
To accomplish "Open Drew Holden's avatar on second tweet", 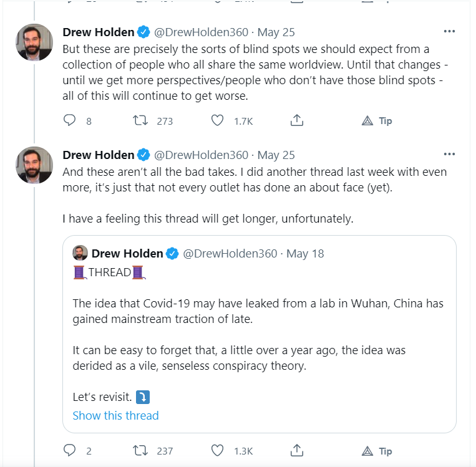I will 34,165.
